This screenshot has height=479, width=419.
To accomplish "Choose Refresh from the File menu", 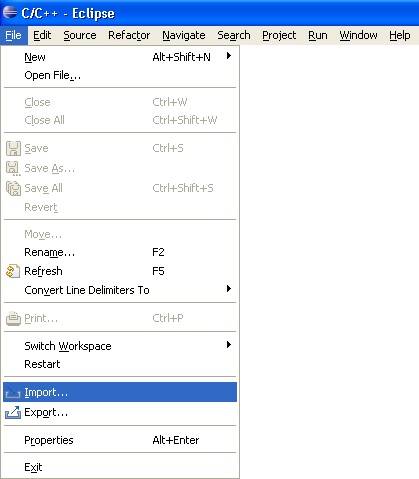I will (120, 271).
